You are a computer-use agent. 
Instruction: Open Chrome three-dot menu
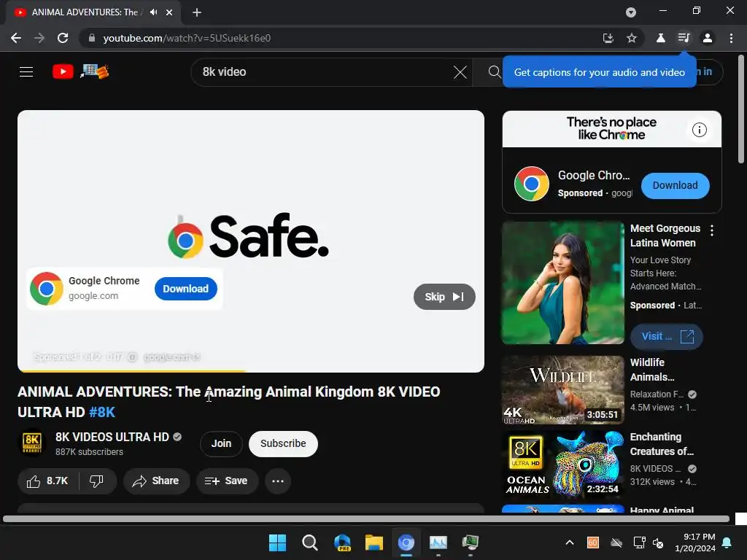(731, 38)
